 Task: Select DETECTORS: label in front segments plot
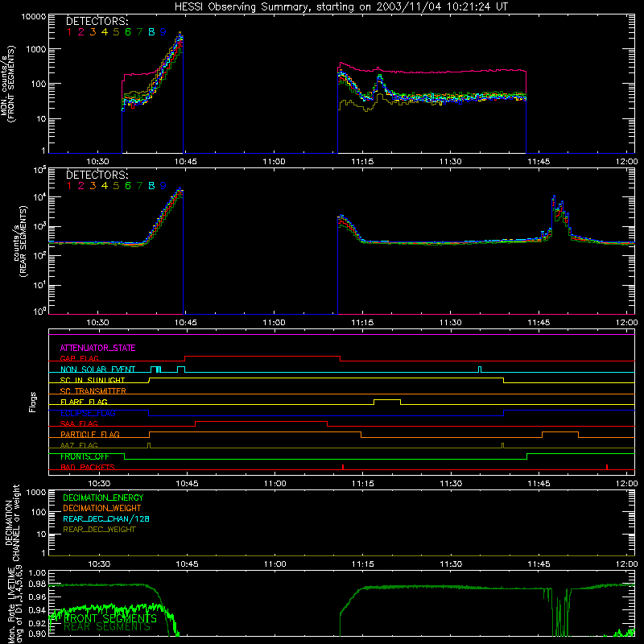(97, 22)
